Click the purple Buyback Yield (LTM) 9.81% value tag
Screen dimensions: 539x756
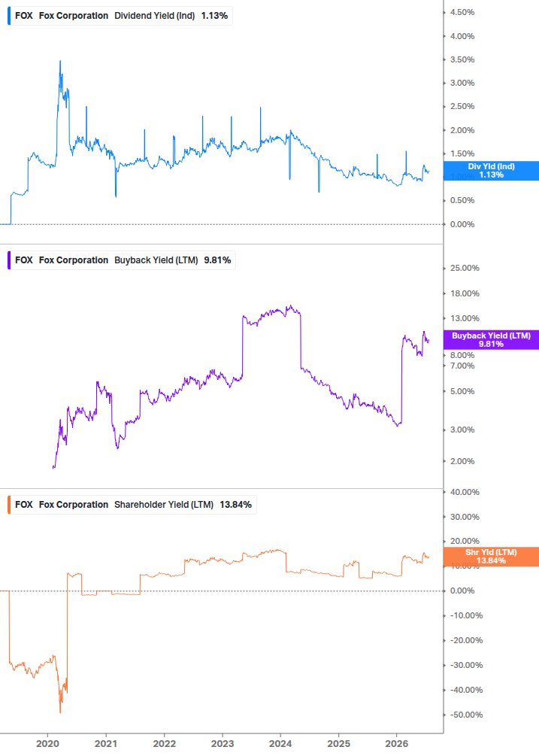(491, 340)
